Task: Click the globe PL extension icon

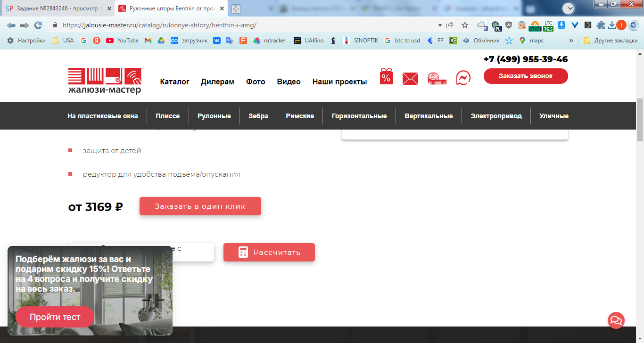Action: click(x=496, y=26)
